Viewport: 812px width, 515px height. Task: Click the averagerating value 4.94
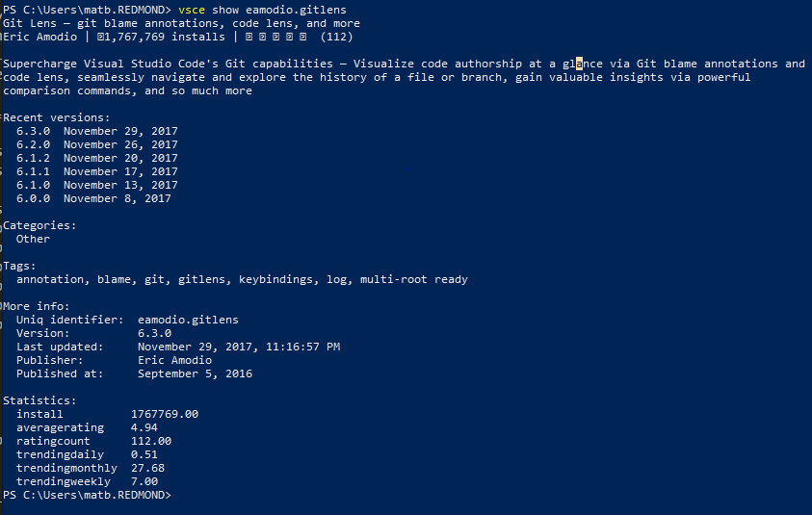click(144, 427)
